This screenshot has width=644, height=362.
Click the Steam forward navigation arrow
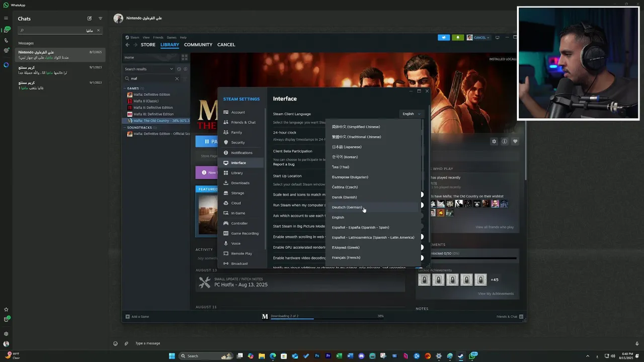pyautogui.click(x=135, y=45)
